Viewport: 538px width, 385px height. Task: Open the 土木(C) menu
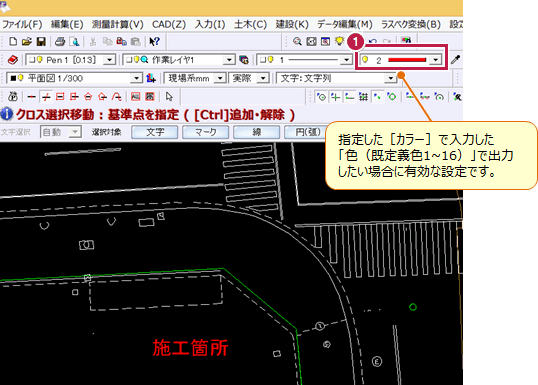point(250,24)
